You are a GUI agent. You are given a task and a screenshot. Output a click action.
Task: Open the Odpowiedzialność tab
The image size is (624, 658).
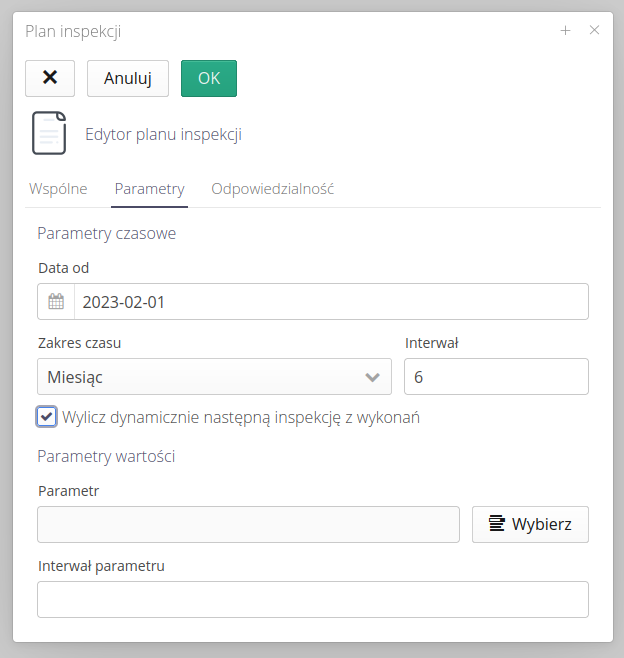click(x=272, y=189)
